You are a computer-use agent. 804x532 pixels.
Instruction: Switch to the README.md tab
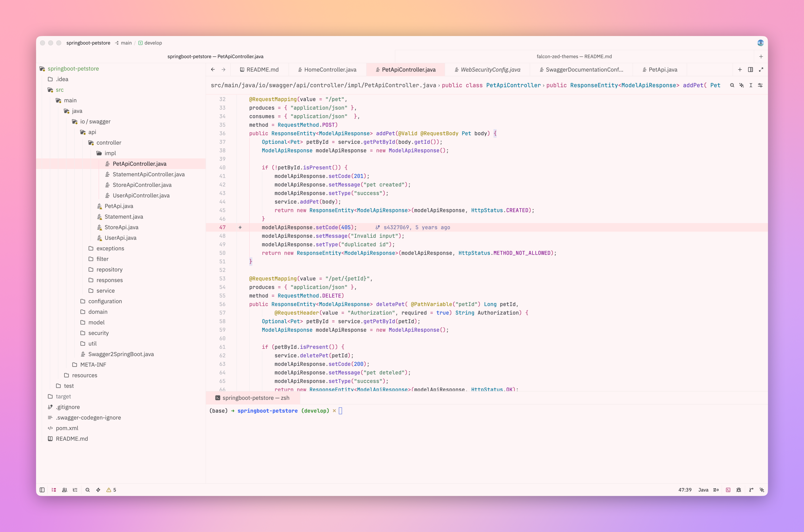pos(260,70)
